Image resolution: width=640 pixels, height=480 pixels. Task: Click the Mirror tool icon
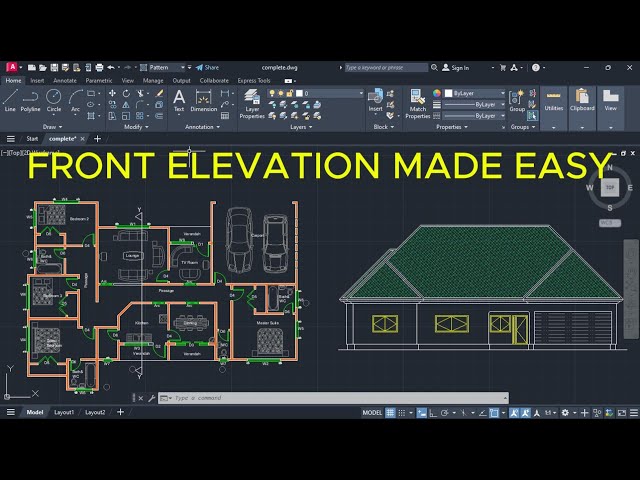[126, 105]
